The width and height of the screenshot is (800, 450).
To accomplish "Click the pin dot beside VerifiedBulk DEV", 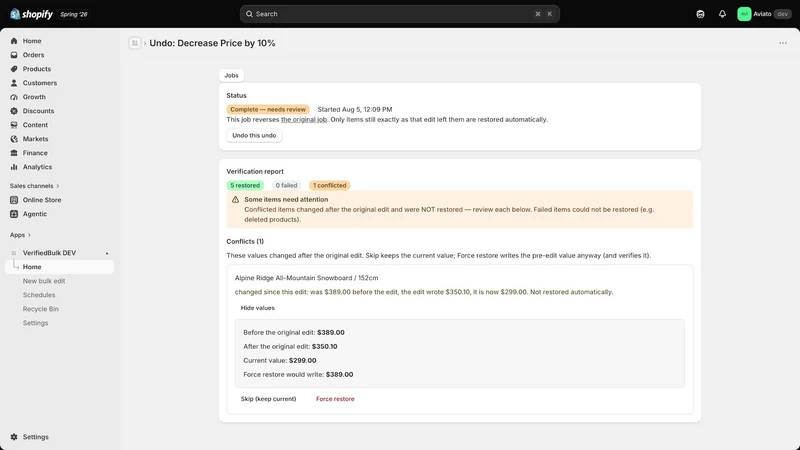I will click(107, 253).
